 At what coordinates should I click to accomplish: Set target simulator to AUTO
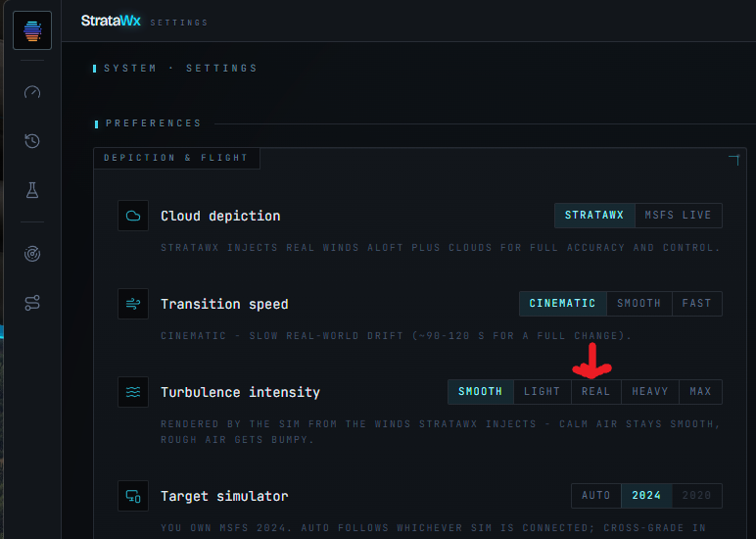(596, 496)
